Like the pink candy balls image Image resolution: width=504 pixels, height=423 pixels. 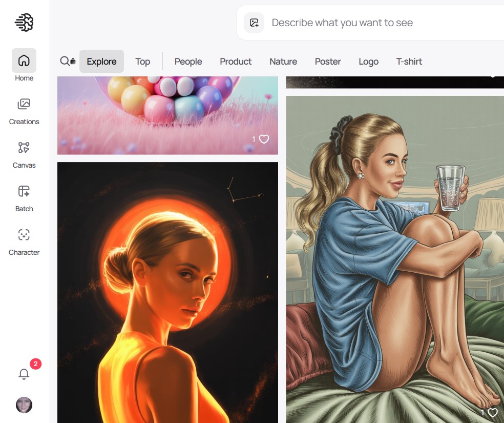pos(264,139)
